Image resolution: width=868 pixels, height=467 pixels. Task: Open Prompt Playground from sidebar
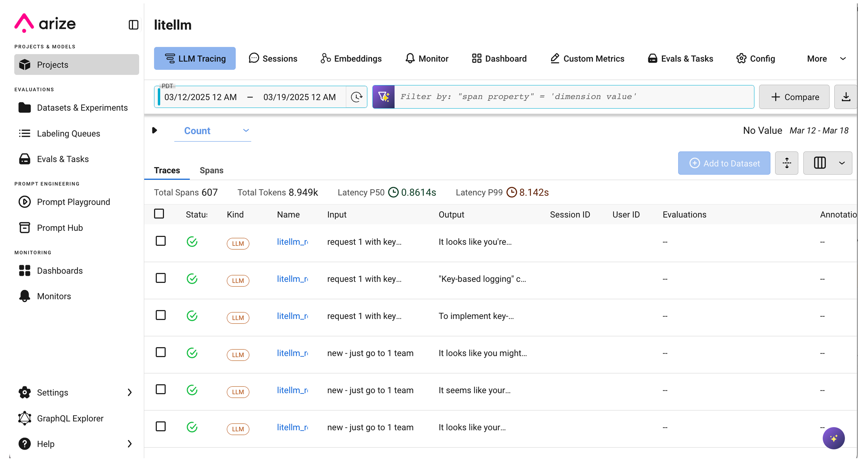[x=73, y=202]
